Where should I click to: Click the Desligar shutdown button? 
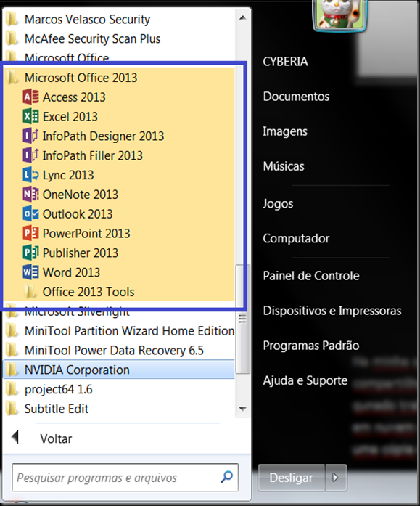pos(292,478)
